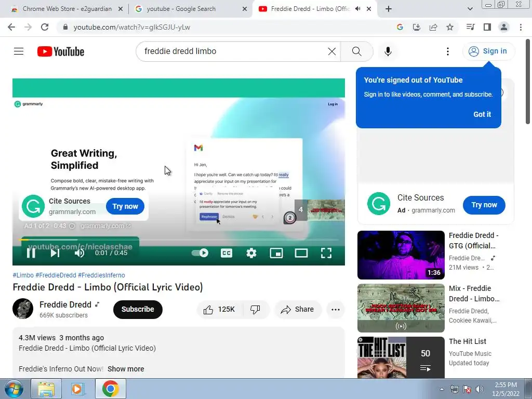Mute audio icon on Freddie Dredd tab
The width and height of the screenshot is (532, 399).
click(x=357, y=9)
